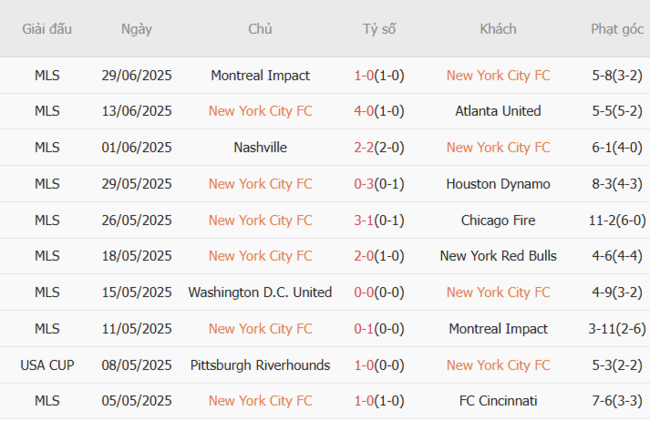Viewport: 650px width, 421px height.
Task: Open the Pittsburgh Riverhounds team link
Action: click(x=260, y=365)
